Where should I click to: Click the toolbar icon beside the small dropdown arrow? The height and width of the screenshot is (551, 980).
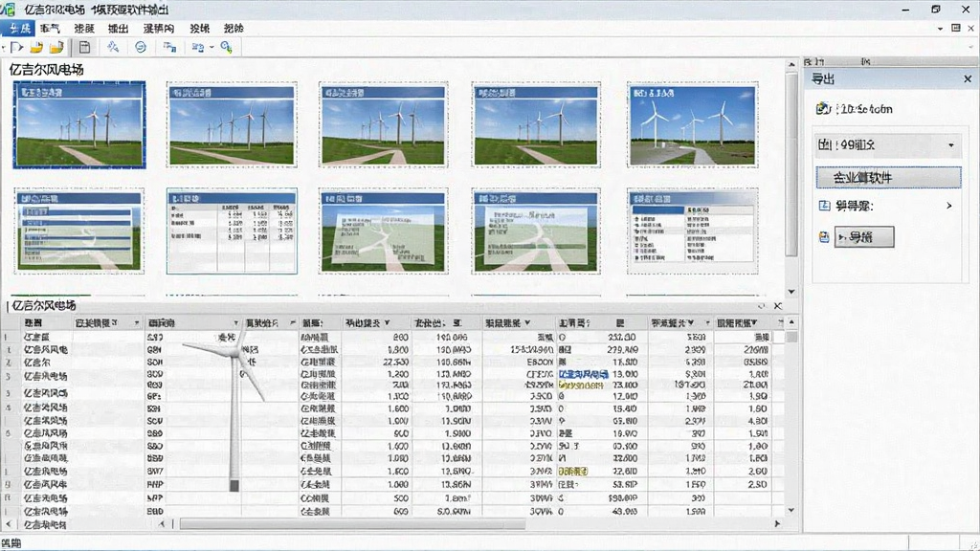[x=198, y=47]
